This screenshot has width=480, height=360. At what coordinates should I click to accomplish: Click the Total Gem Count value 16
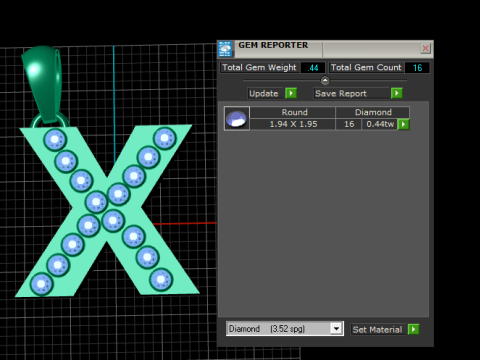click(417, 68)
